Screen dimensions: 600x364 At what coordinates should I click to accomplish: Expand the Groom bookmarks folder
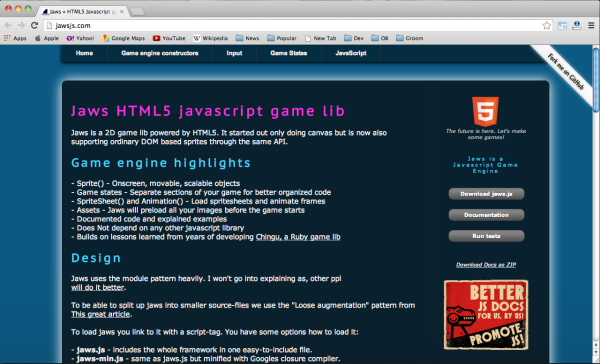click(410, 38)
